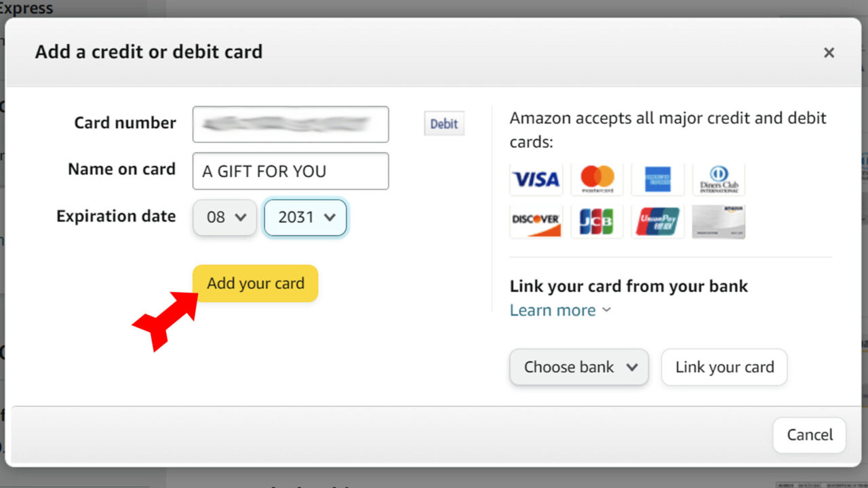Open the expiration month dropdown

(224, 217)
